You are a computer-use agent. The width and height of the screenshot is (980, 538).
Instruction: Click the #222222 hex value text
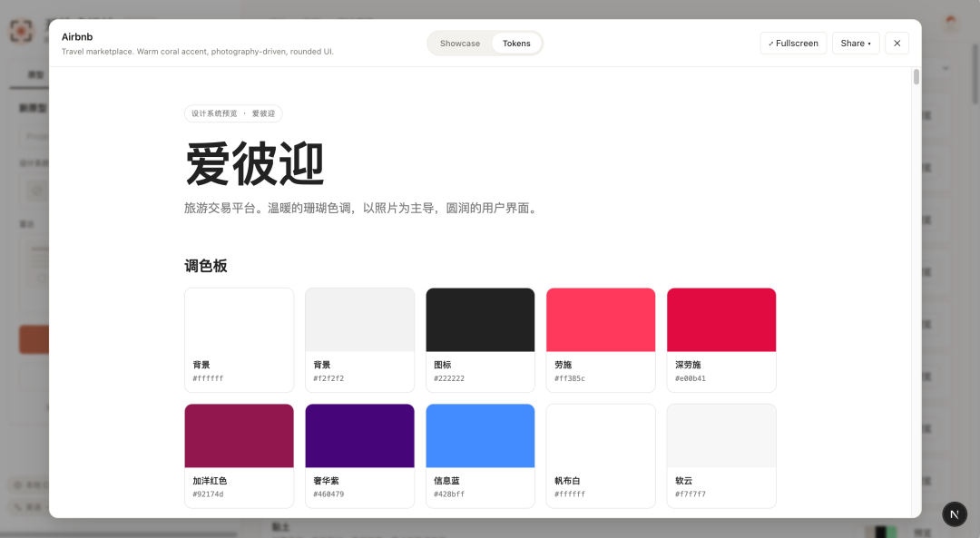tap(449, 378)
